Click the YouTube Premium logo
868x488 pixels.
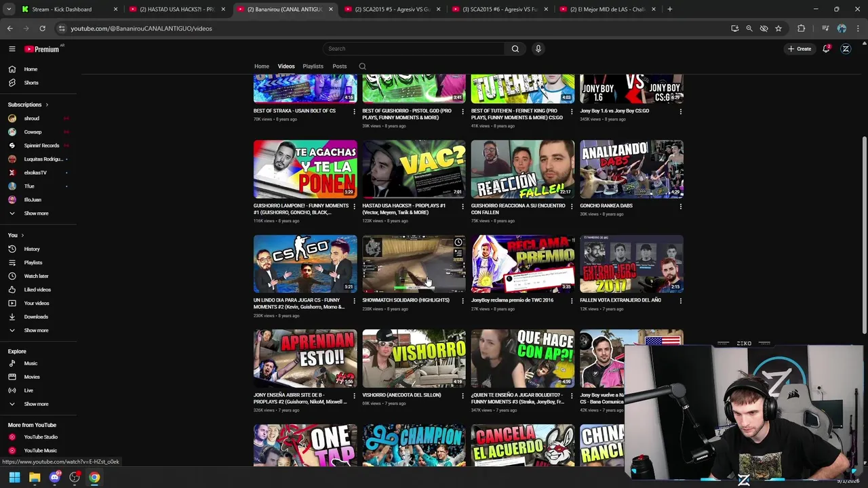pos(42,49)
